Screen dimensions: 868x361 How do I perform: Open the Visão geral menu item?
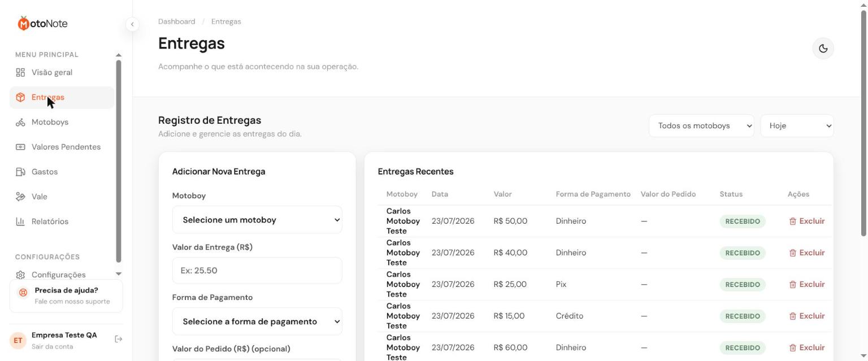[x=62, y=72]
